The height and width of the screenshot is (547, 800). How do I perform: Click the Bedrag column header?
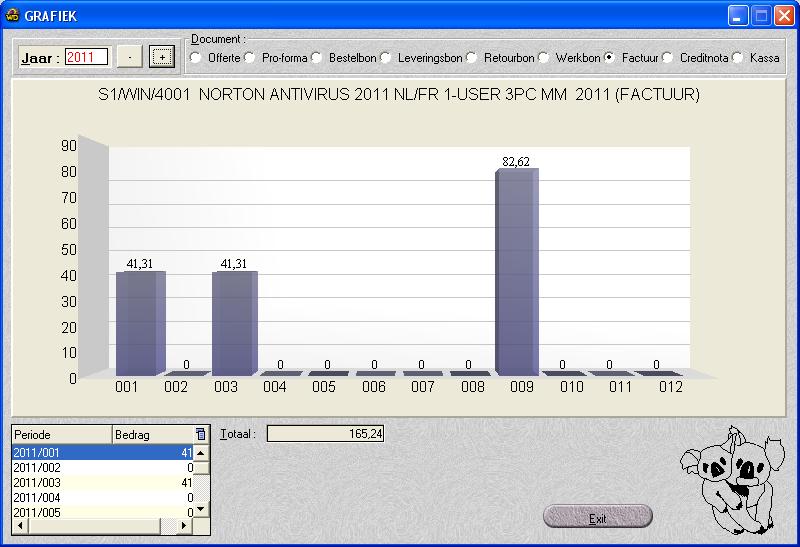(x=153, y=435)
